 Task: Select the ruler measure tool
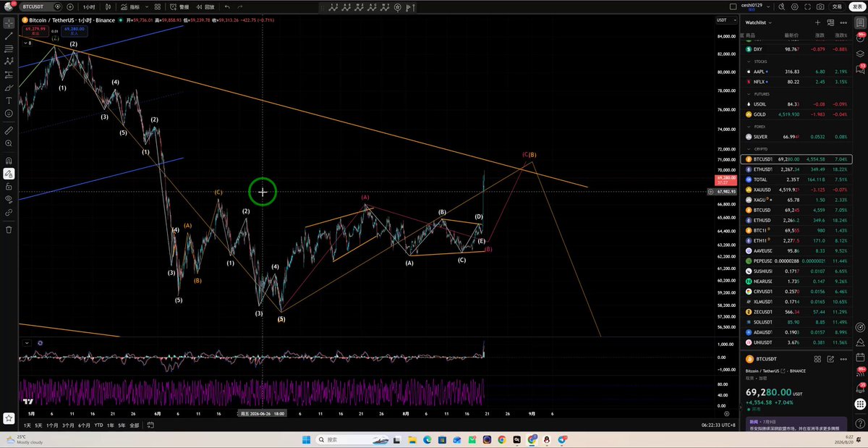9,131
